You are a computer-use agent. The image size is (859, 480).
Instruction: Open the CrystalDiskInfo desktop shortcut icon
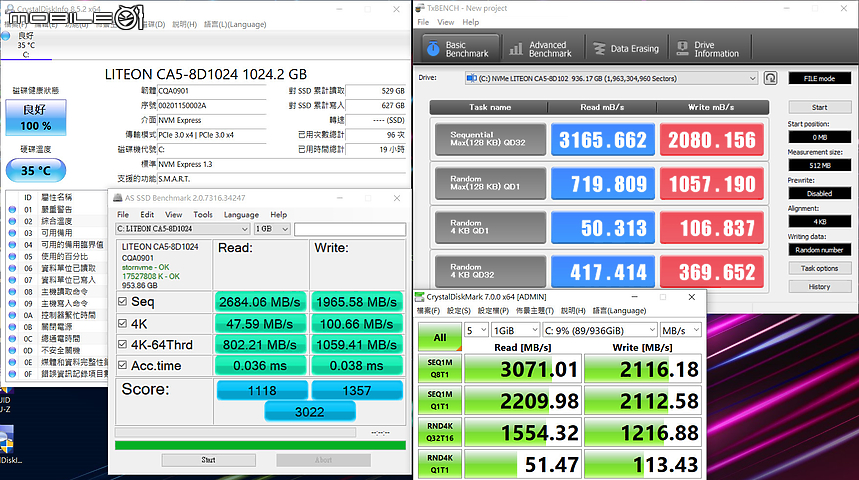8,441
